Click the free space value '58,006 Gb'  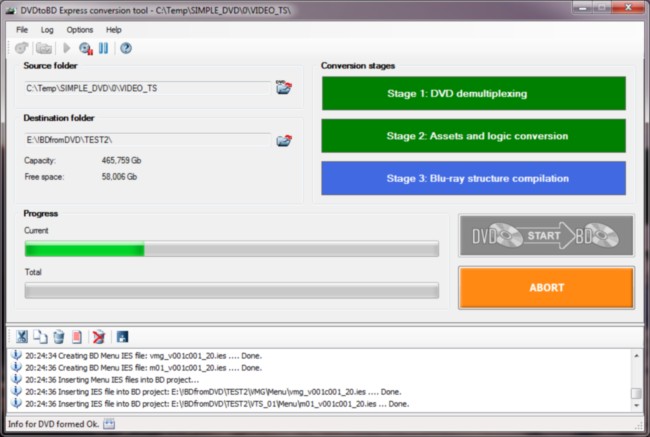coord(119,177)
